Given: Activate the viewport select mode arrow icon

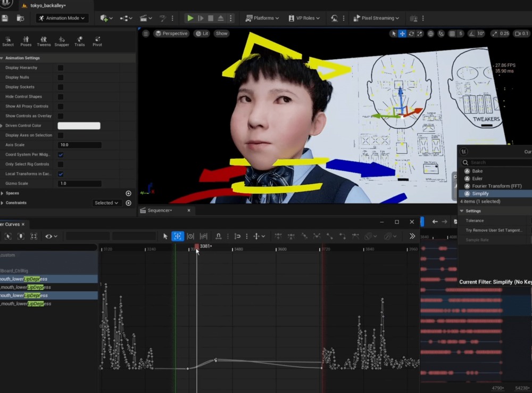Looking at the screenshot, I should pos(393,34).
